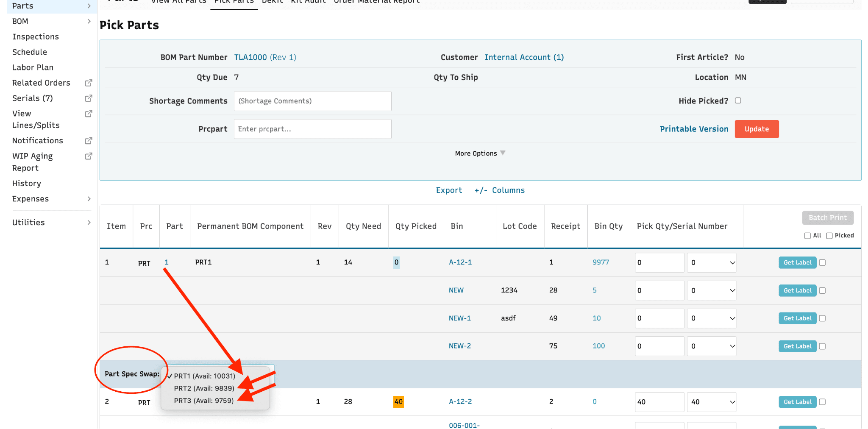Open History in sidebar
The height and width of the screenshot is (429, 868).
27,184
